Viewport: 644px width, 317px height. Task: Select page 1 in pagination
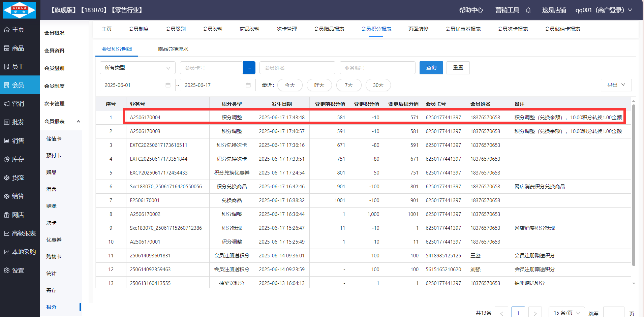click(518, 313)
